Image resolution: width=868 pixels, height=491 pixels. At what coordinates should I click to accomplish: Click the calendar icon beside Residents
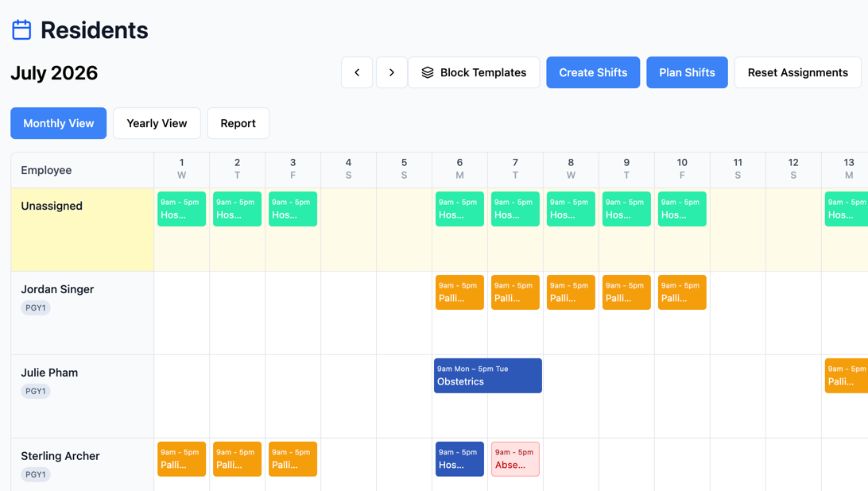pos(21,30)
